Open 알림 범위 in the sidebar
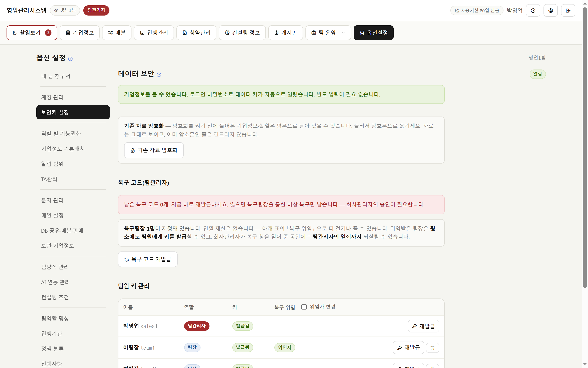Image resolution: width=588 pixels, height=368 pixels. tap(73, 164)
